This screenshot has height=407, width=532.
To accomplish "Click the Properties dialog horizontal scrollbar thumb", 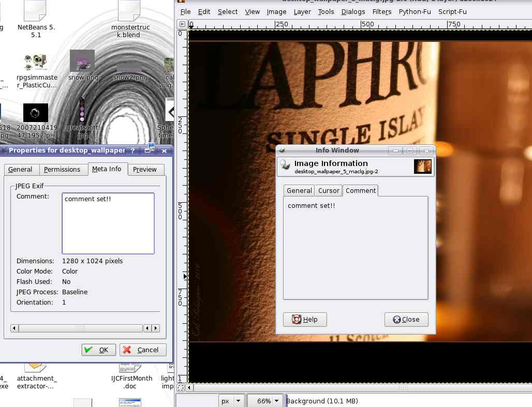I will [x=80, y=328].
